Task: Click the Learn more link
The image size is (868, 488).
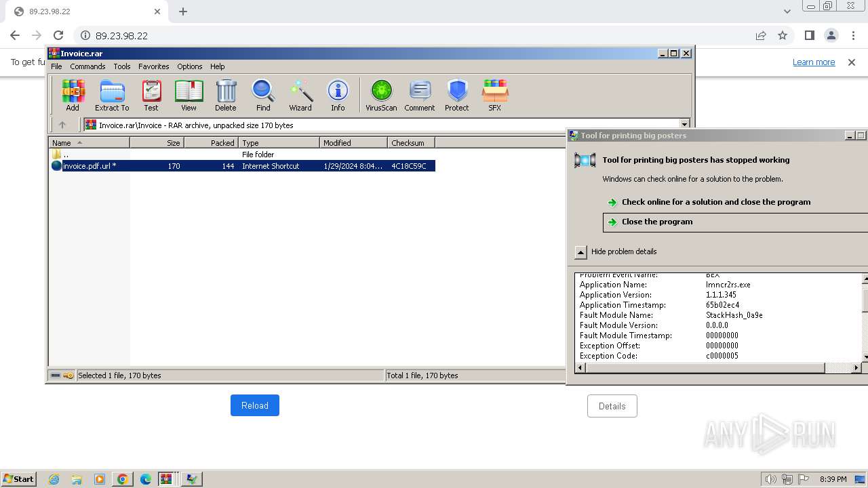Action: click(x=814, y=62)
